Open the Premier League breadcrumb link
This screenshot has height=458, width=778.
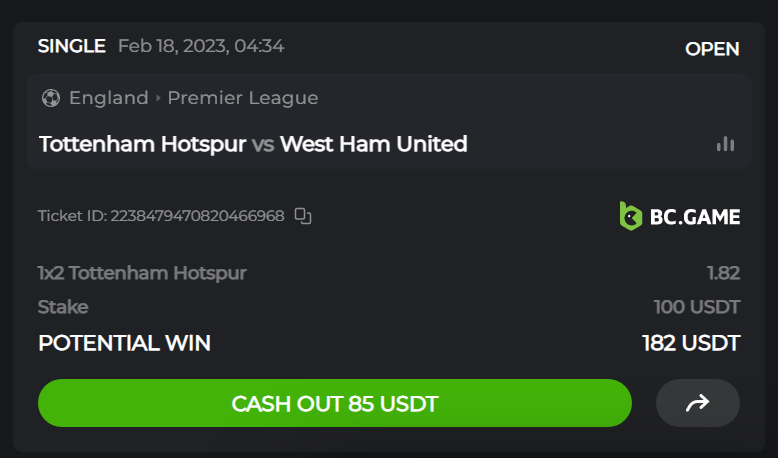tap(243, 98)
